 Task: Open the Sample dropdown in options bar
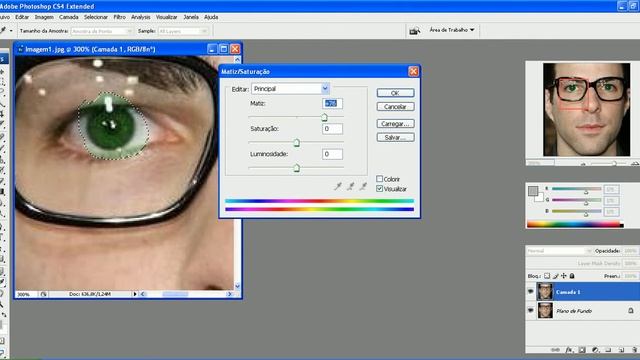(183, 31)
